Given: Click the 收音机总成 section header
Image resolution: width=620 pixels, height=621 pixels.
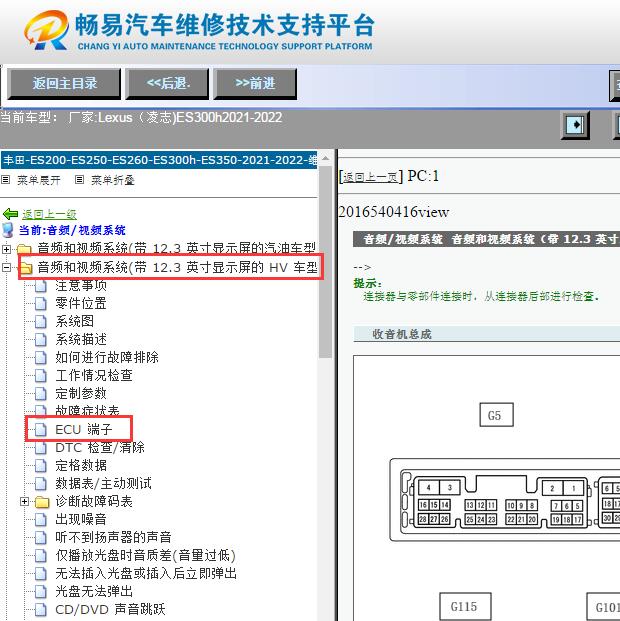Looking at the screenshot, I should [486, 334].
